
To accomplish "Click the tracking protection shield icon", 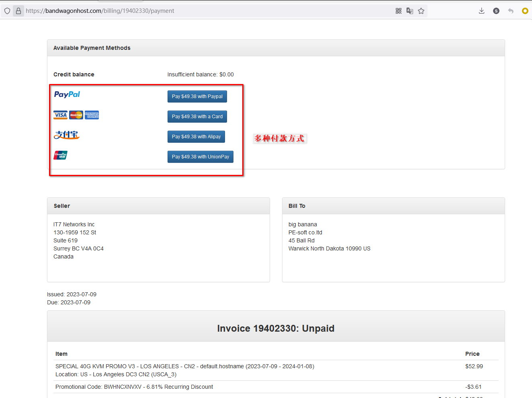I will 7,11.
